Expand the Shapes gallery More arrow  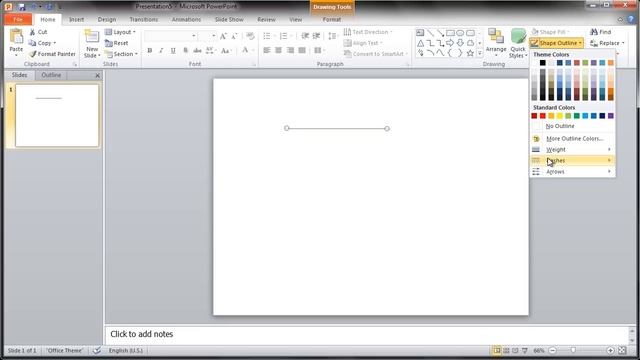click(480, 53)
